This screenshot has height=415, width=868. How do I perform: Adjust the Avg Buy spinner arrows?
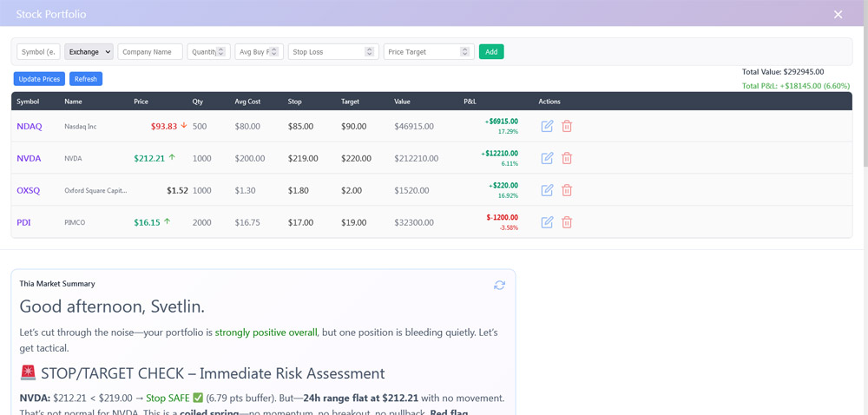pyautogui.click(x=274, y=51)
